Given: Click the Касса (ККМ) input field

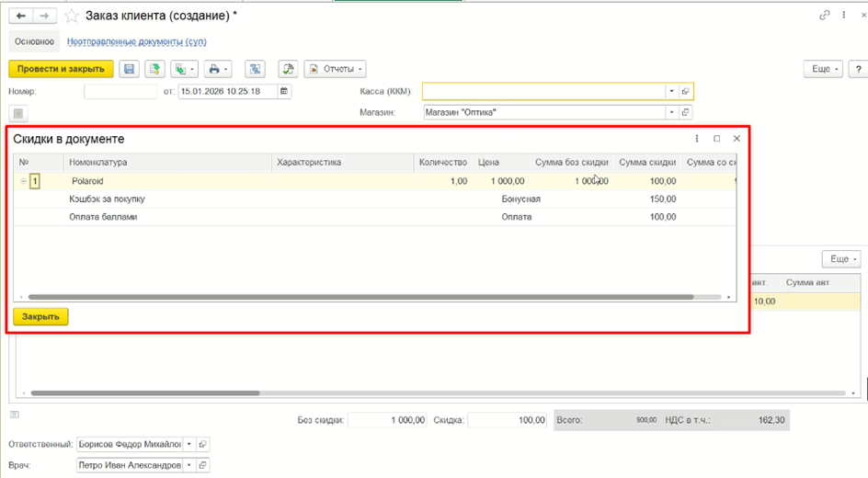Looking at the screenshot, I should (543, 91).
